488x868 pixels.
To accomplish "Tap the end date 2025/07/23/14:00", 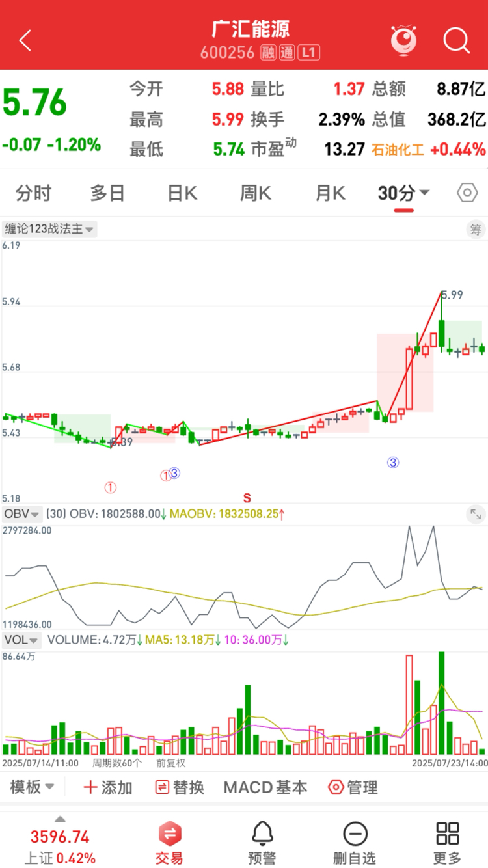I will (448, 763).
